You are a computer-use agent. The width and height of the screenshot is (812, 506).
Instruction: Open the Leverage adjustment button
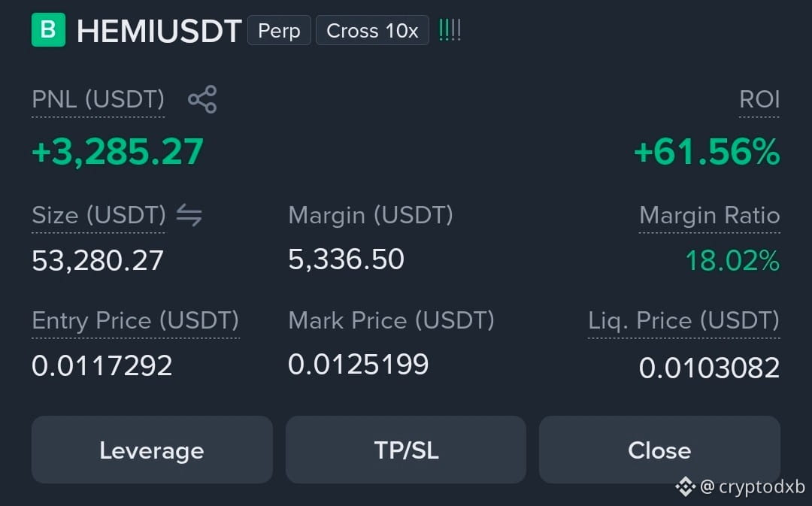152,450
